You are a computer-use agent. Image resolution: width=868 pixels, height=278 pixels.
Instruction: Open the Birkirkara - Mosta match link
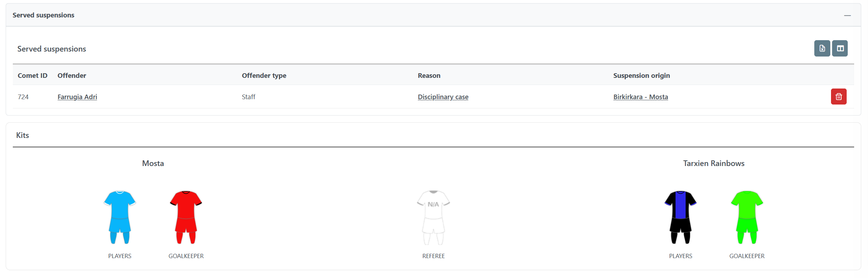click(x=640, y=97)
